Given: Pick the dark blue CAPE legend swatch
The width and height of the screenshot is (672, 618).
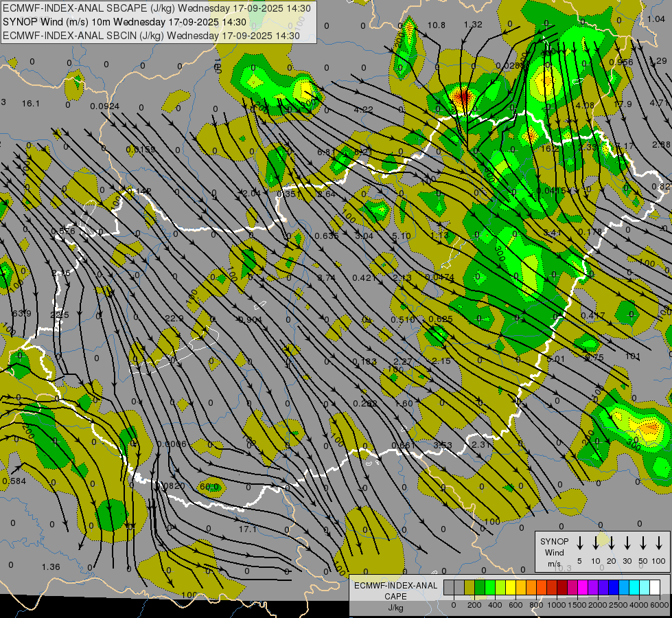Looking at the screenshot, I should coord(613,587).
